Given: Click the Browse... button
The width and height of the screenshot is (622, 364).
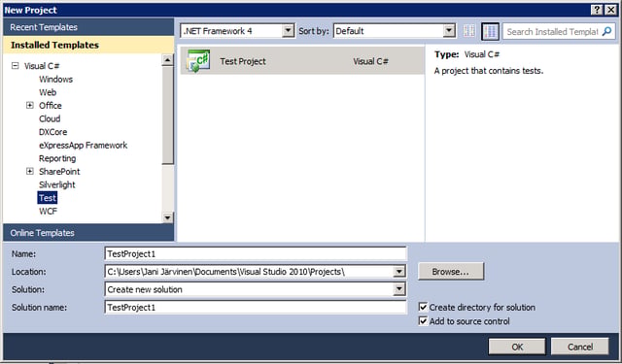Looking at the screenshot, I should pos(451,272).
